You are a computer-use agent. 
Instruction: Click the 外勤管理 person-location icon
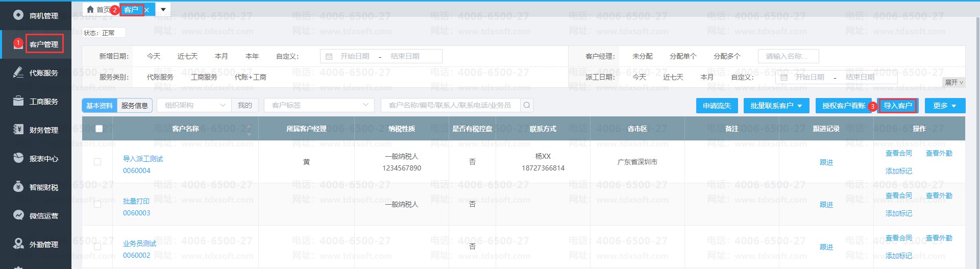[x=18, y=244]
